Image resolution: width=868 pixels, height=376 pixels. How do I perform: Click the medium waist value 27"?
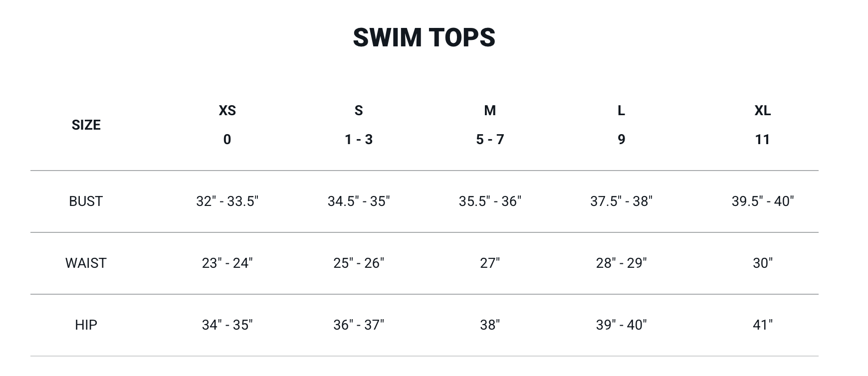tap(490, 263)
